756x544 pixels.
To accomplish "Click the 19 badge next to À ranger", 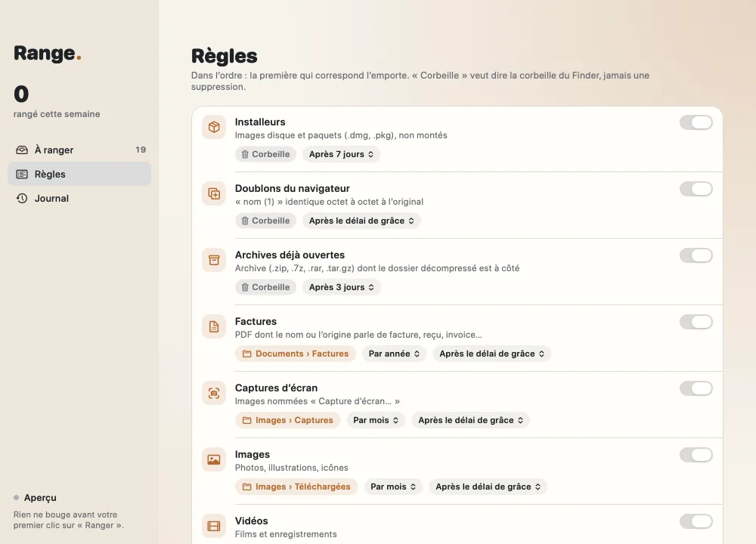I will (x=141, y=150).
